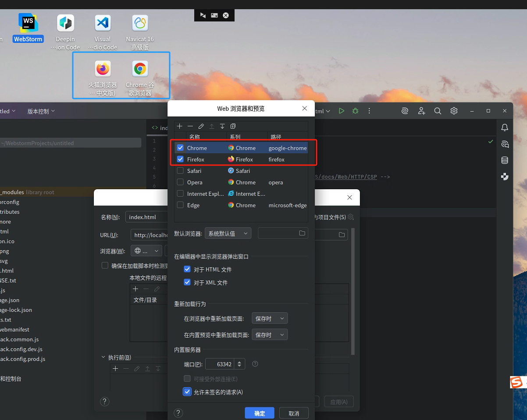The height and width of the screenshot is (420, 527).
Task: Click the green Run button
Action: [x=341, y=111]
